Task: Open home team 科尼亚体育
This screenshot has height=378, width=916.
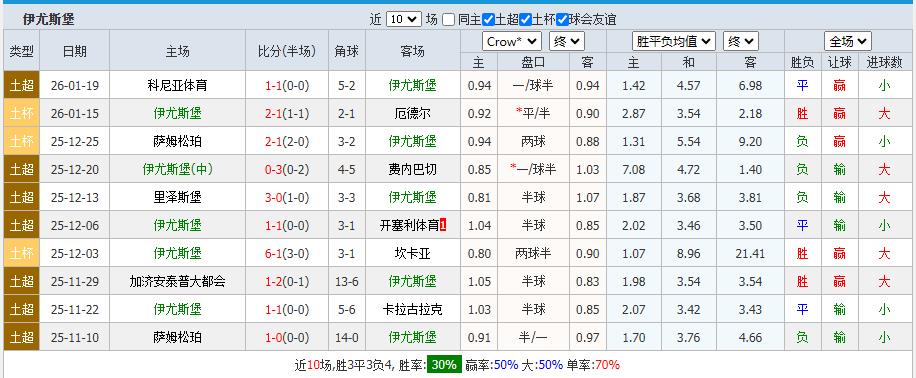Action: [x=178, y=86]
